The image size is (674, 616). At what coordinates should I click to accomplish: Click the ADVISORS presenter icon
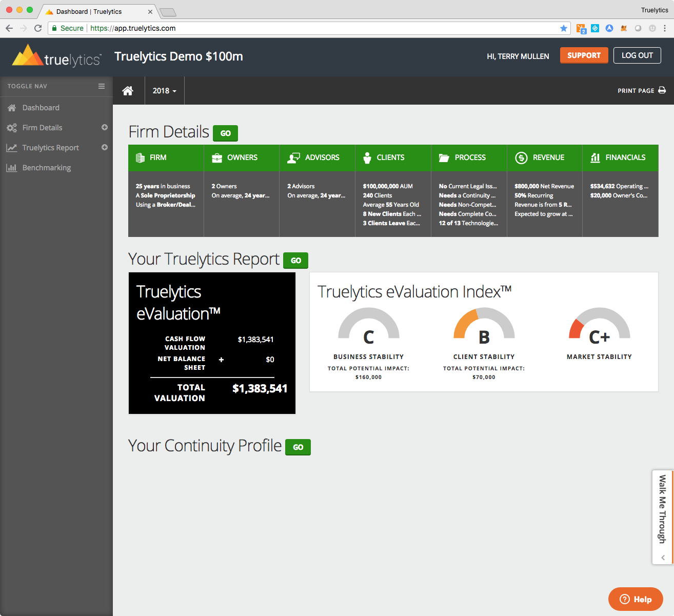click(294, 157)
